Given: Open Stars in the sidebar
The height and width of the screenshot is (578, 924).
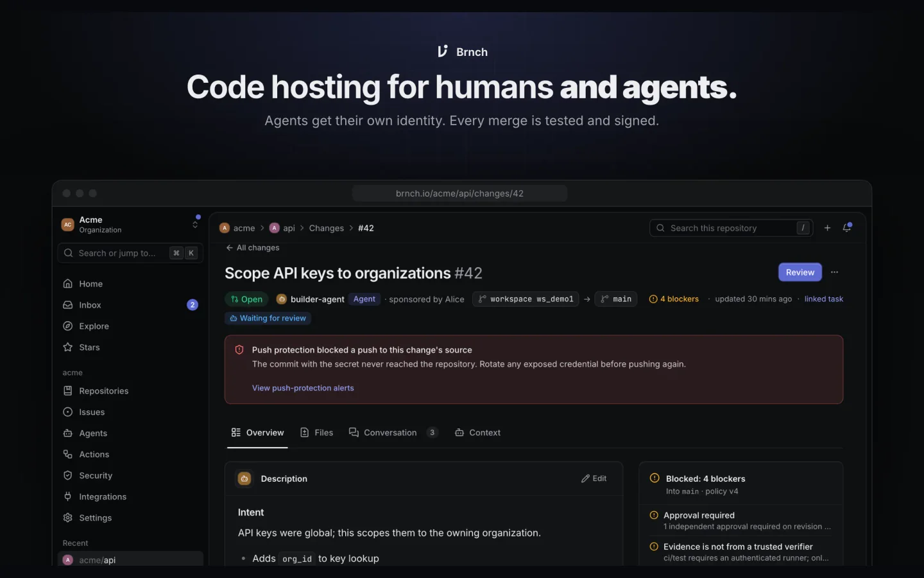Looking at the screenshot, I should (130, 347).
